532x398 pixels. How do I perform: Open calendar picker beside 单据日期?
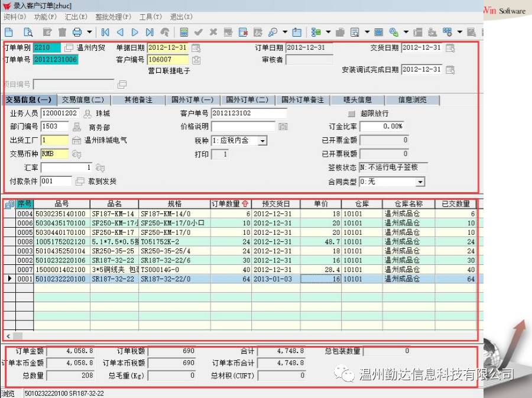tap(196, 48)
